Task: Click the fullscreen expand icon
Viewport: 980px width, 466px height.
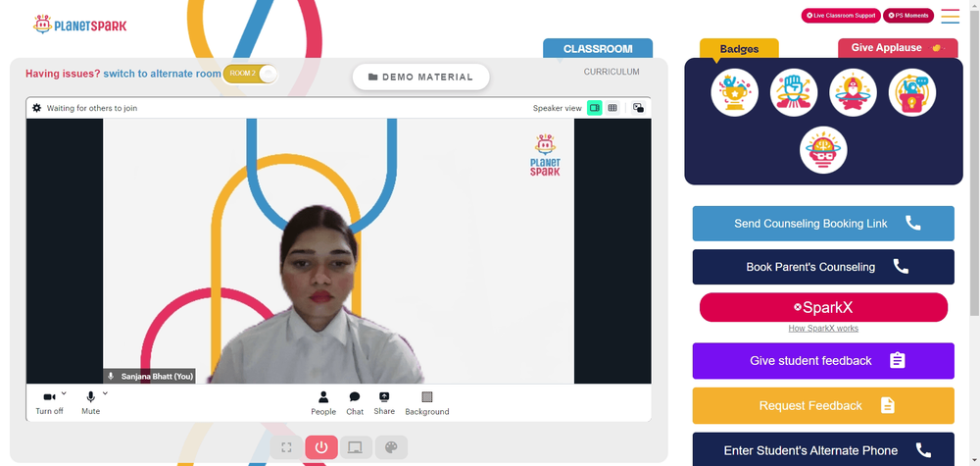Action: tap(287, 447)
